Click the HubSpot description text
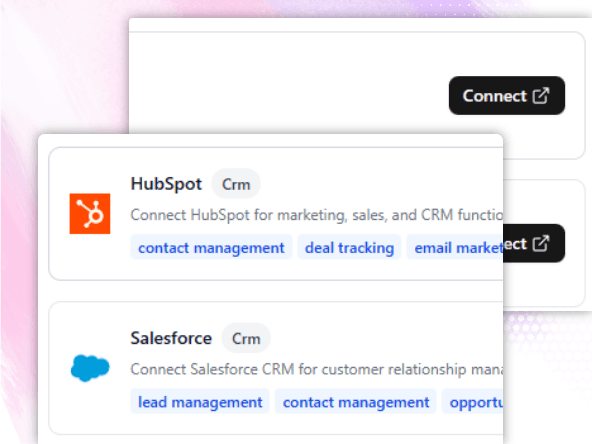Screen dimensions: 592x444 click(x=316, y=215)
